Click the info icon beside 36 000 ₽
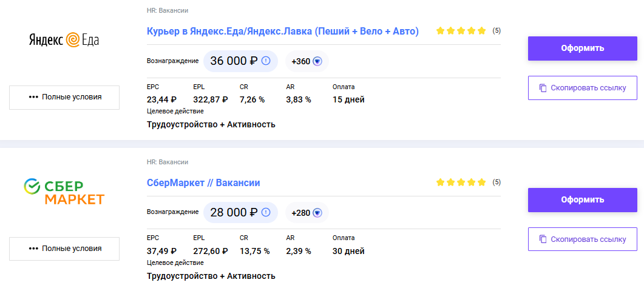 click(x=266, y=61)
